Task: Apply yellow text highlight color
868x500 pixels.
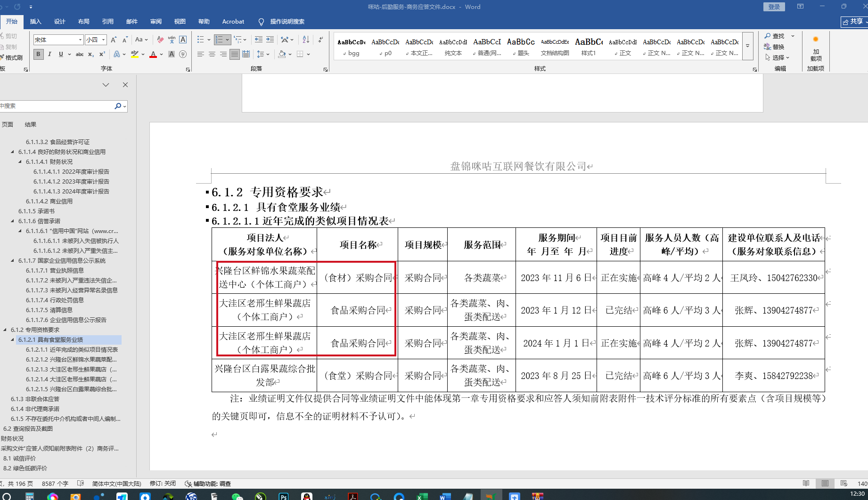Action: 135,55
